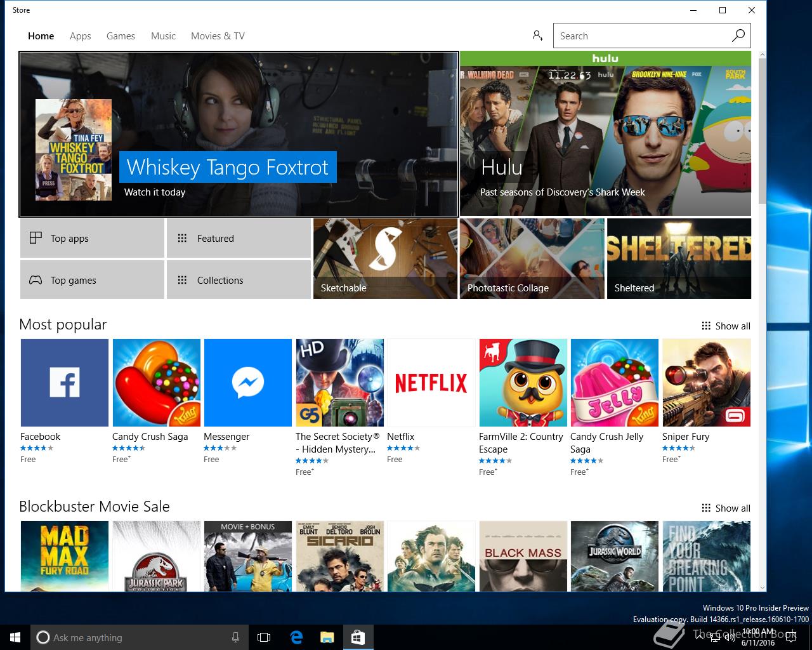Click the "Sniper Fury" title text
This screenshot has width=812, height=650.
point(686,437)
